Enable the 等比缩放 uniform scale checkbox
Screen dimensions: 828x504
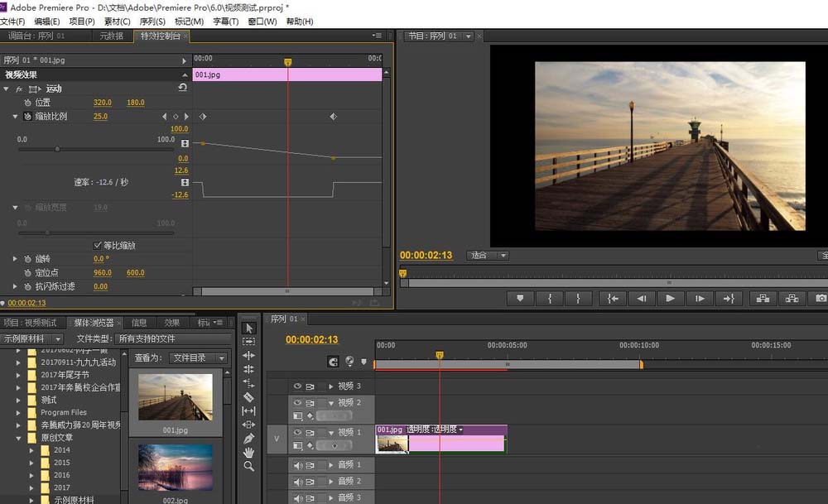click(x=98, y=246)
